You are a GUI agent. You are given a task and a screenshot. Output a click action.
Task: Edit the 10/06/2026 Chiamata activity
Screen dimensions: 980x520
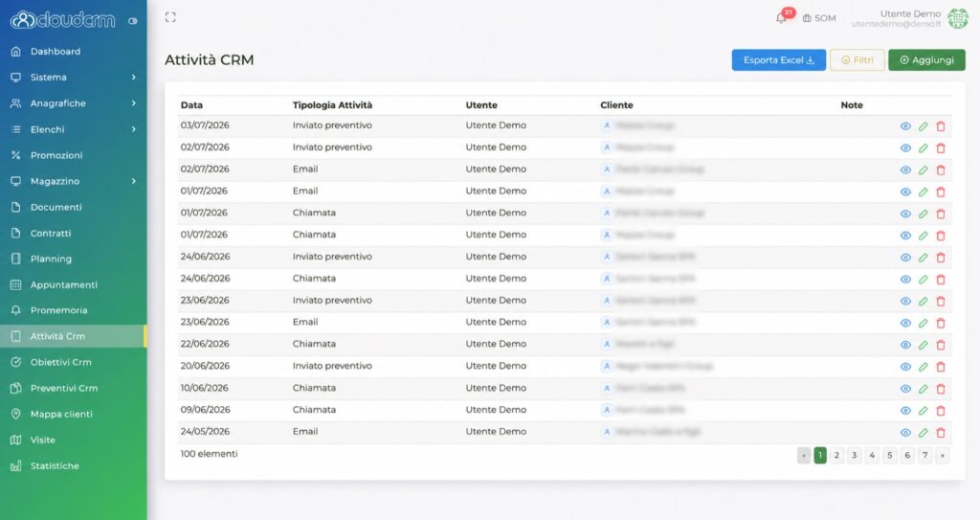tap(924, 389)
